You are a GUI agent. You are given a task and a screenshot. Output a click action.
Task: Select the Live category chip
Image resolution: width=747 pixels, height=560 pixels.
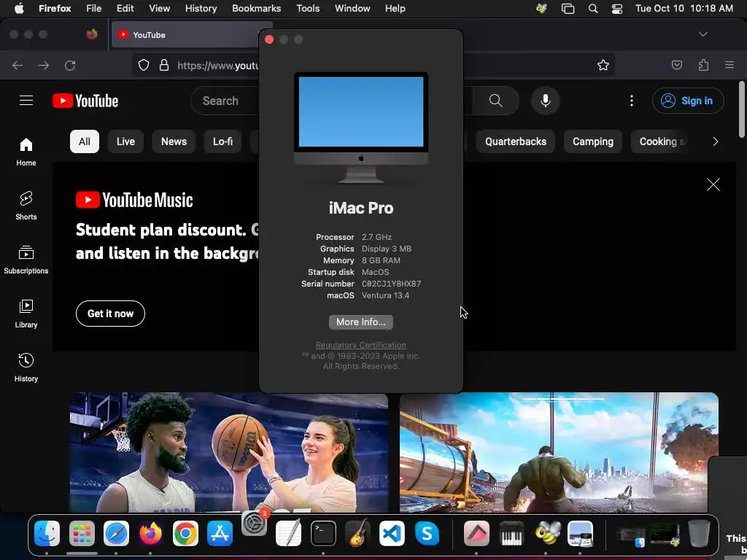[125, 141]
